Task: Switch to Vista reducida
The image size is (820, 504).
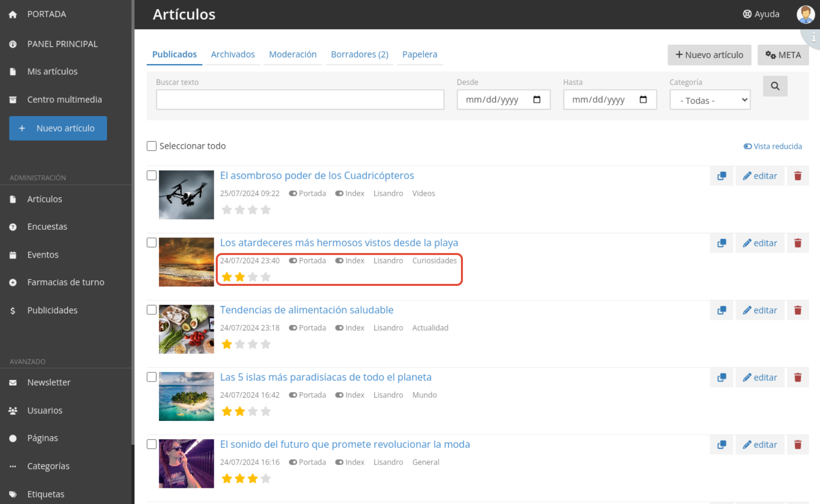Action: pyautogui.click(x=773, y=146)
